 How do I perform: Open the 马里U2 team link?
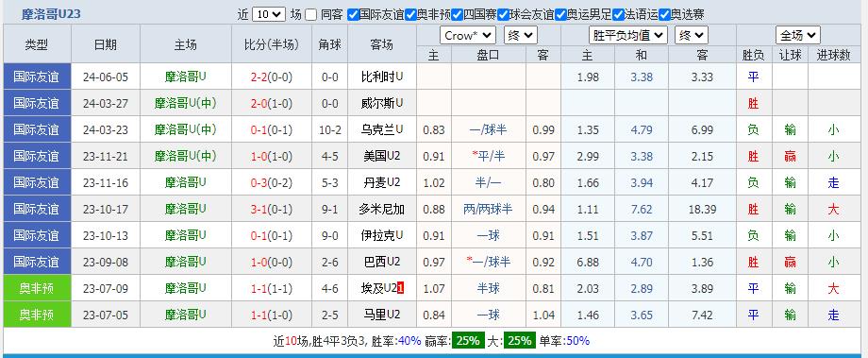[381, 315]
